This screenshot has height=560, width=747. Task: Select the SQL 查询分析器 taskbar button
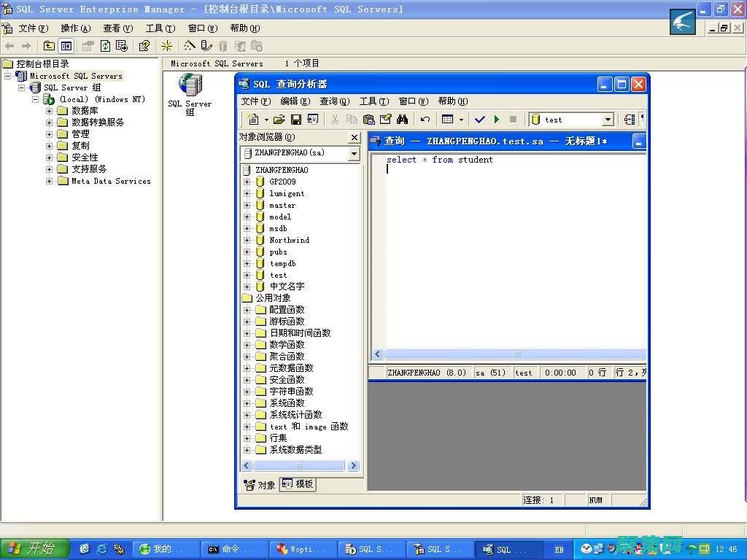pos(508,548)
